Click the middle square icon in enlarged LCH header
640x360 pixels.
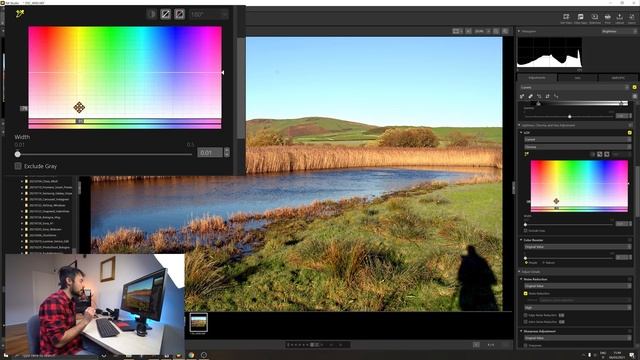[165, 14]
